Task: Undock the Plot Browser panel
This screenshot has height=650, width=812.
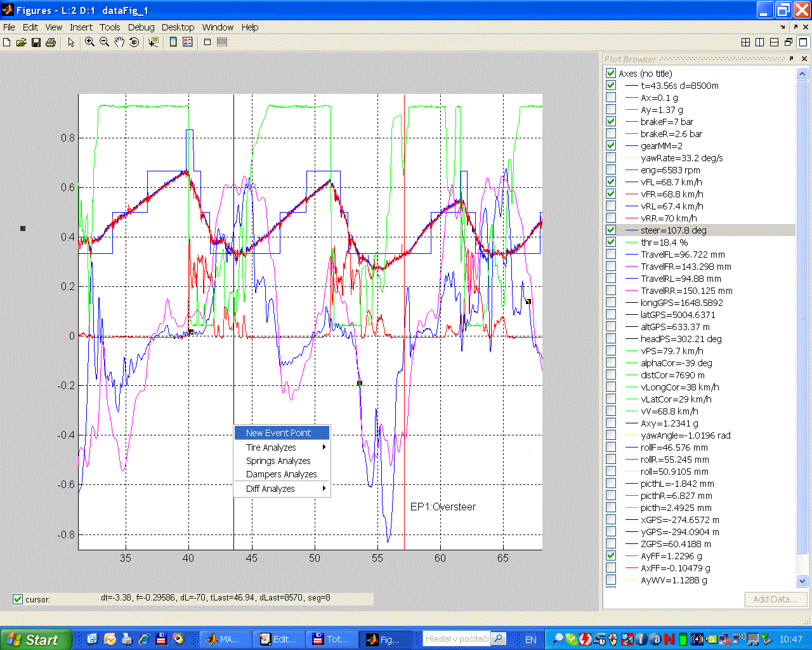Action: (791, 58)
